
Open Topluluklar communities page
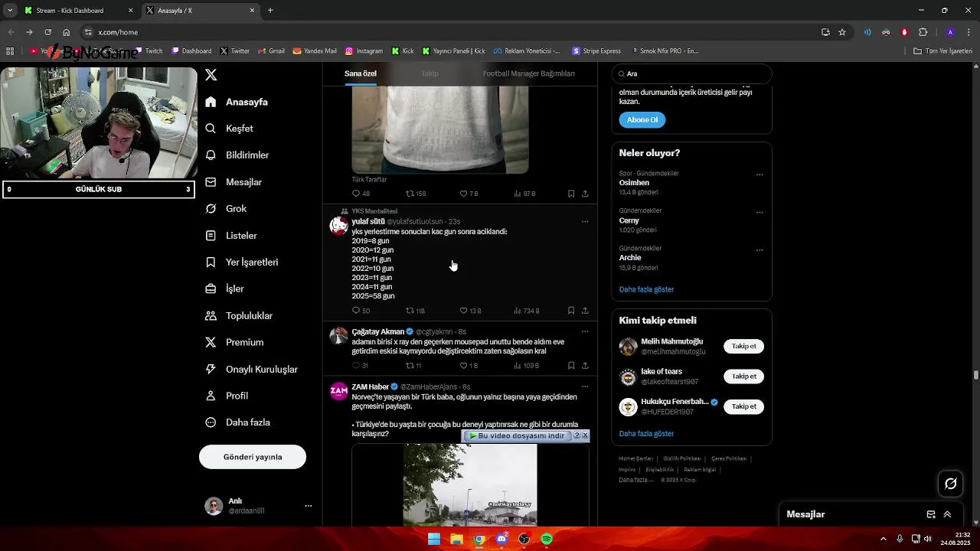coord(239,316)
